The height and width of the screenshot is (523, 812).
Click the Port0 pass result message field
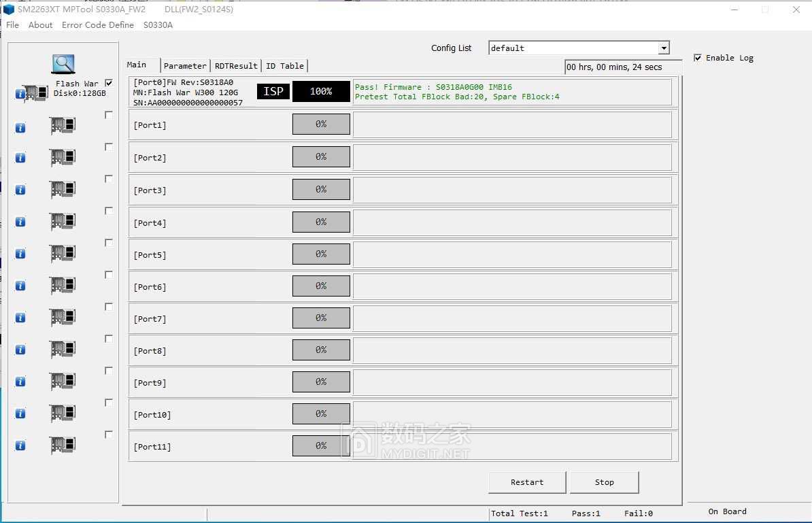point(511,92)
